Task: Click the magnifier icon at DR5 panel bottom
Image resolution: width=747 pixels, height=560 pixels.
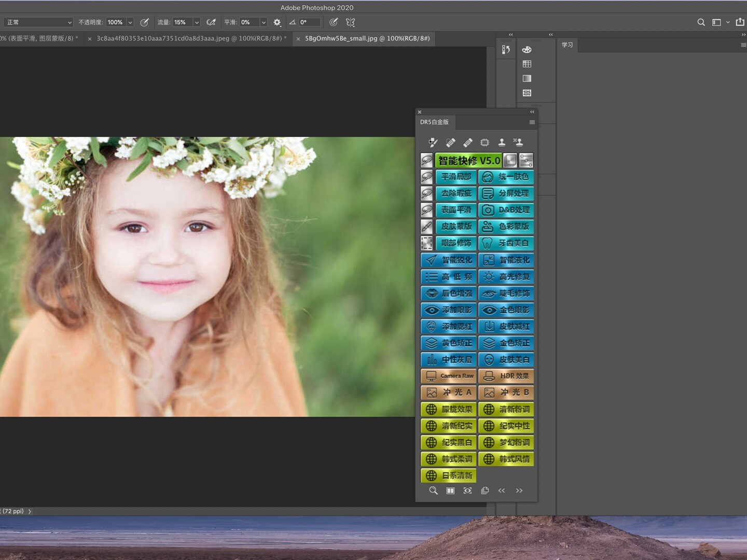Action: coord(433,491)
